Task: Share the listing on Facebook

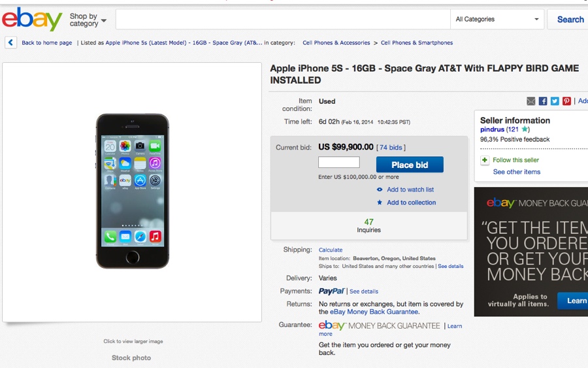Action: (x=542, y=101)
